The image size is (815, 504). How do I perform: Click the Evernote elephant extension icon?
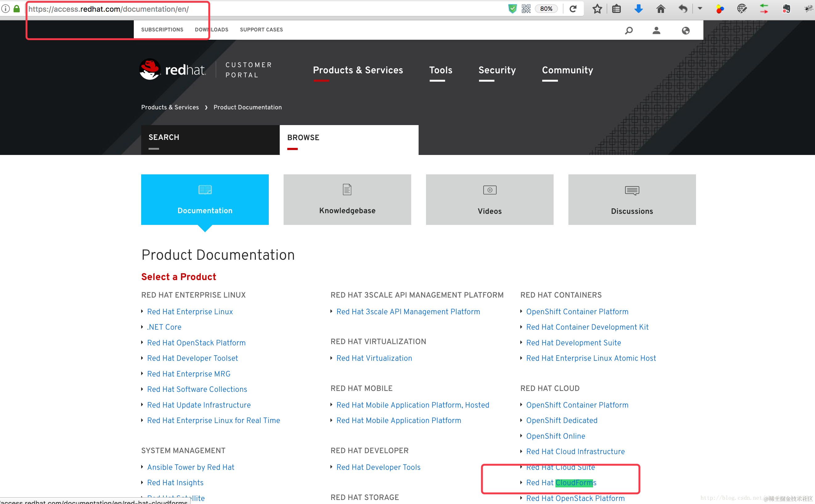pyautogui.click(x=786, y=9)
